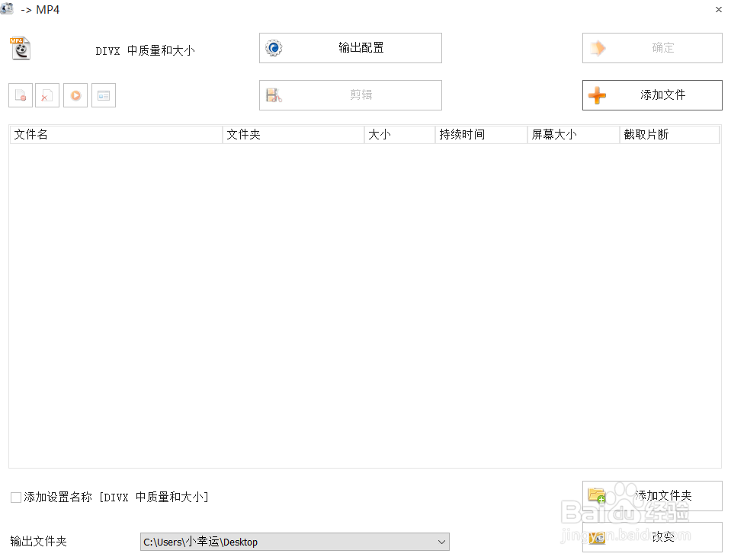Open 输出配置 output settings
The height and width of the screenshot is (560, 731).
coord(351,48)
